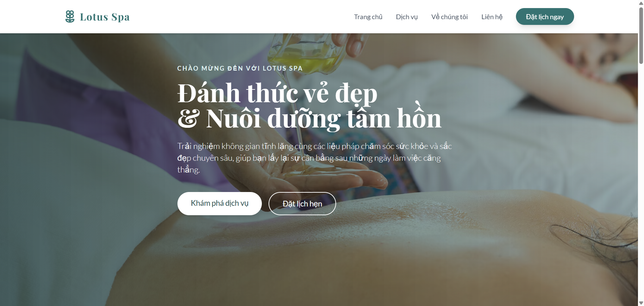The height and width of the screenshot is (306, 644).
Task: Click the CHÀO MỪNG ĐẾN VỚI LOTUS SPA tagline
Action: tap(240, 68)
